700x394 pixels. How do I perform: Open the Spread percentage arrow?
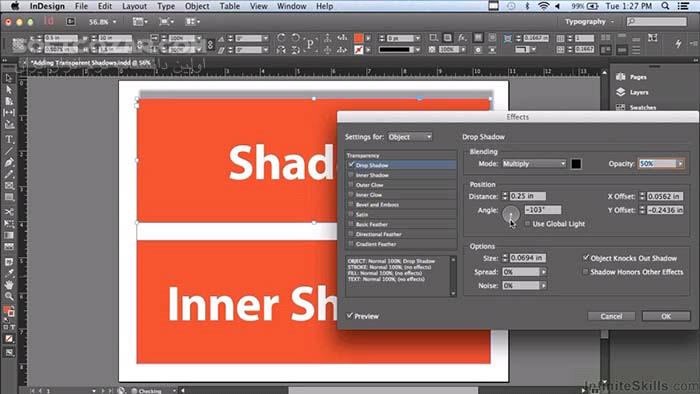(x=543, y=272)
